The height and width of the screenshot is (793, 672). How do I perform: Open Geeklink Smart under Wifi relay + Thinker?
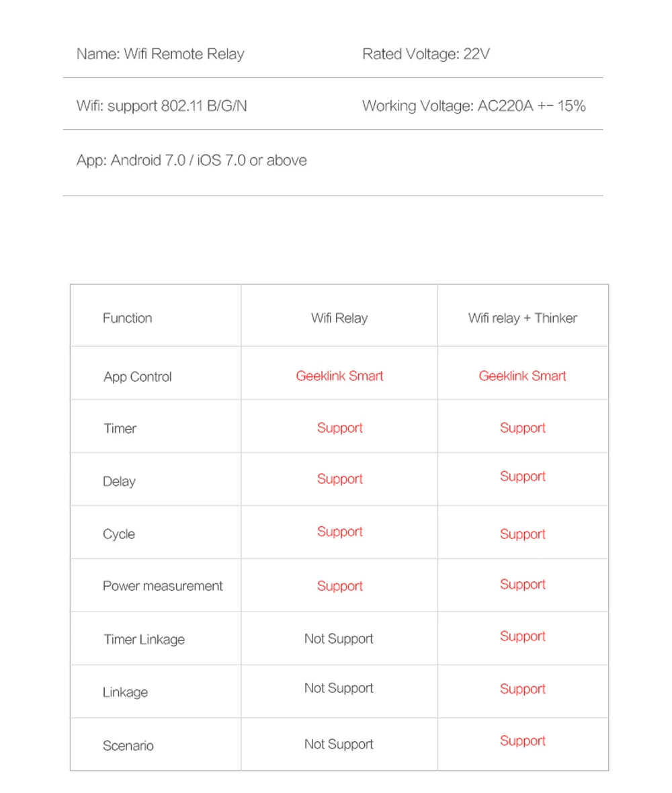pos(522,376)
